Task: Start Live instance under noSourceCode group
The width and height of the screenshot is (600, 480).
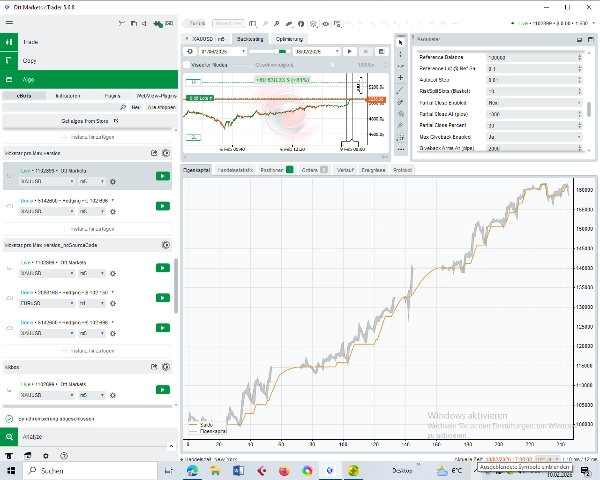Action: 163,268
